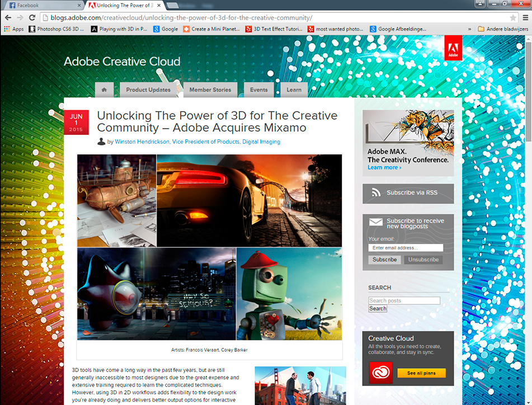The height and width of the screenshot is (405, 532).
Task: Click Subscribe via RSS
Action: [x=408, y=194]
